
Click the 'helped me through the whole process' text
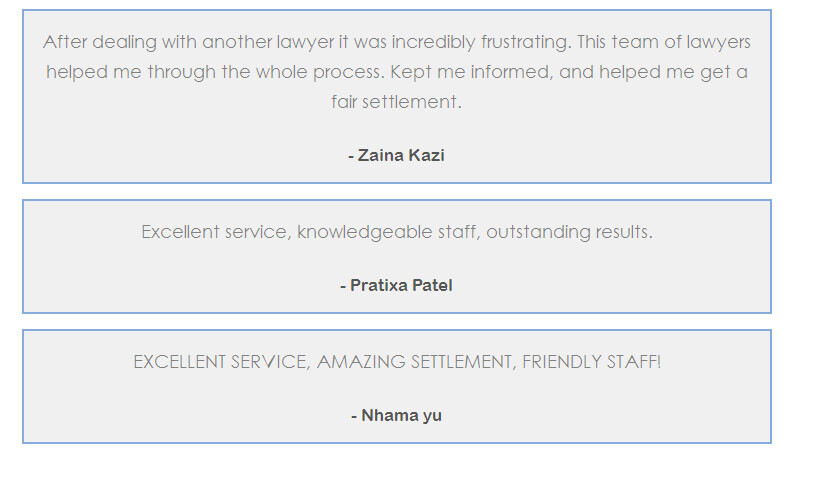(215, 72)
